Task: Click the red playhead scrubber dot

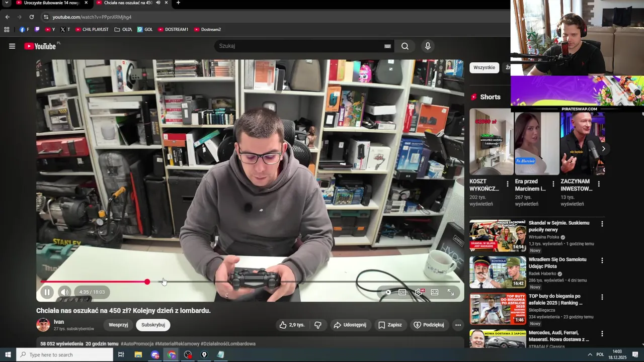Action: pyautogui.click(x=147, y=282)
